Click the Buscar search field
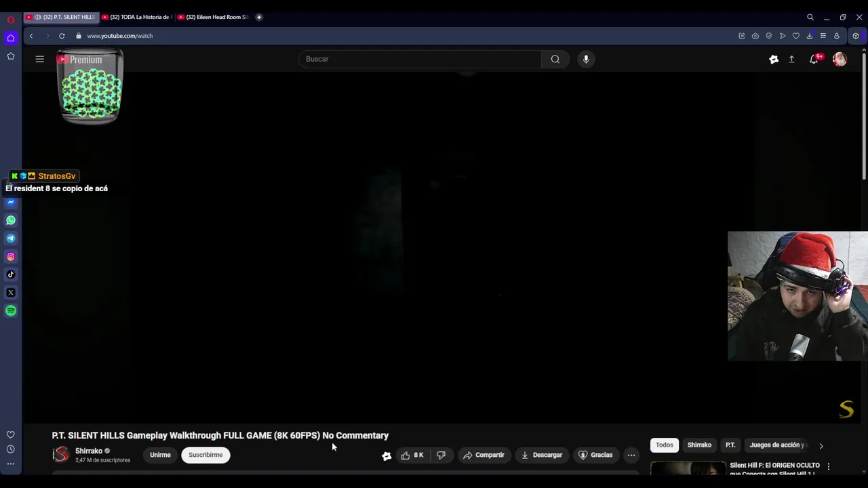 (420, 59)
